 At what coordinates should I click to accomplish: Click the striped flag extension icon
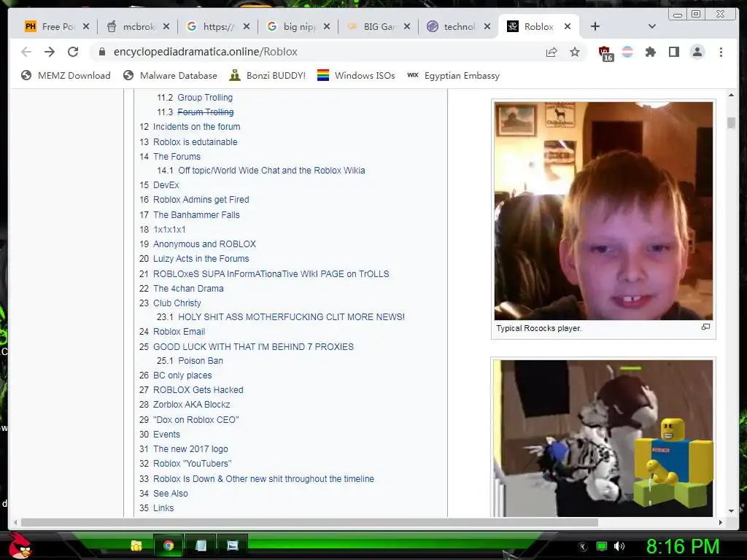(627, 52)
